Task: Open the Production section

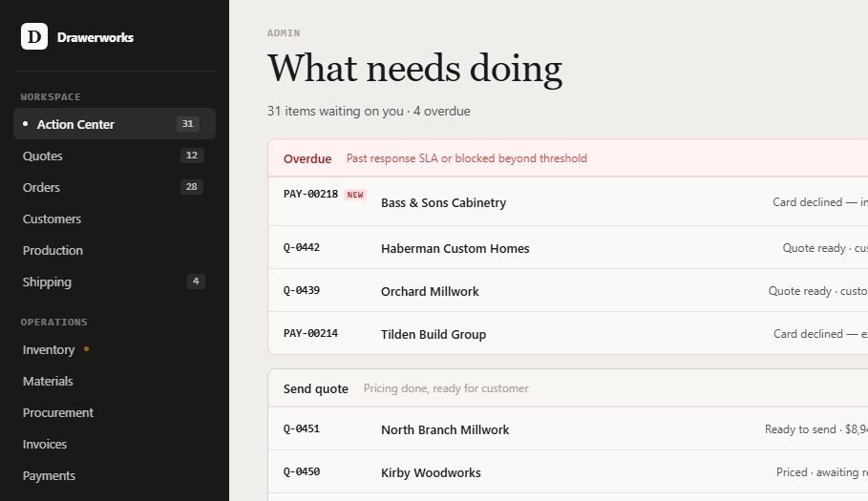Action: (115, 250)
